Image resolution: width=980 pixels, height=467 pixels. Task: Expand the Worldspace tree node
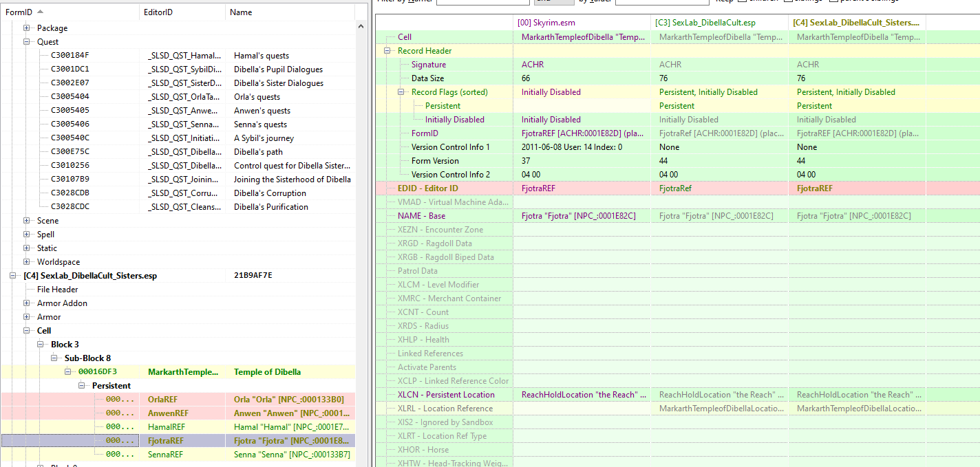(27, 262)
